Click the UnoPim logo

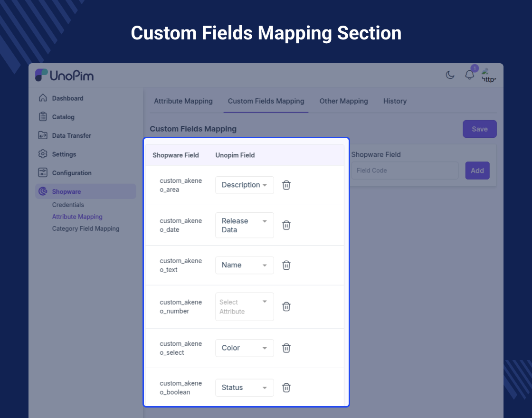[x=65, y=76]
